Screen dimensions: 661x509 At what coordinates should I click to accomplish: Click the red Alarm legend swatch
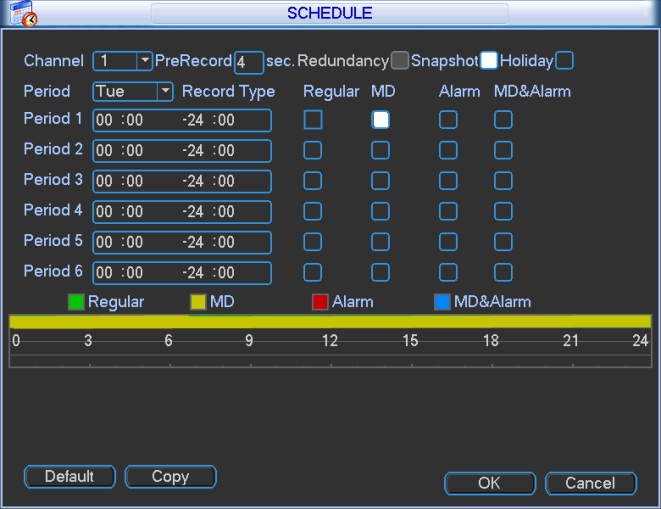click(320, 302)
